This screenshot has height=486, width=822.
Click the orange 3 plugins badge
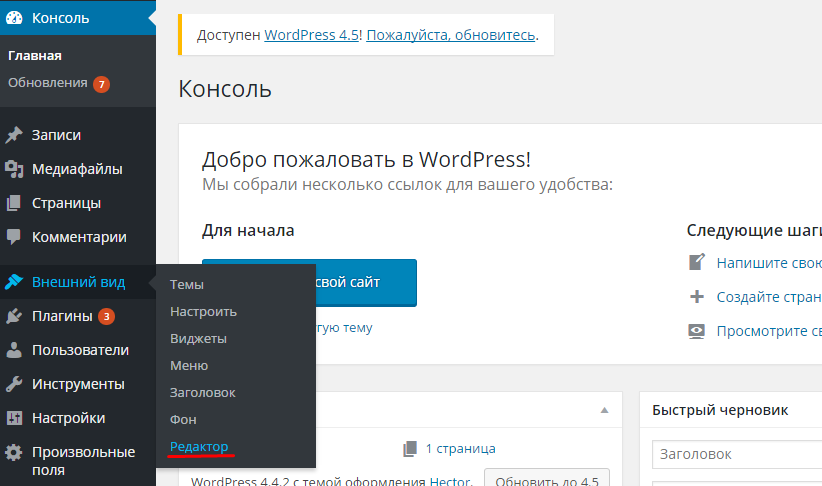click(x=106, y=316)
